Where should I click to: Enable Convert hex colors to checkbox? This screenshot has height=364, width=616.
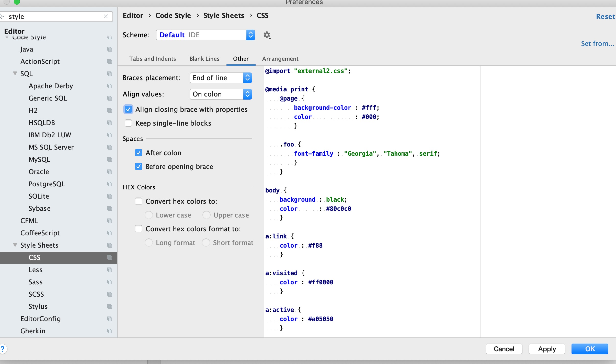139,201
